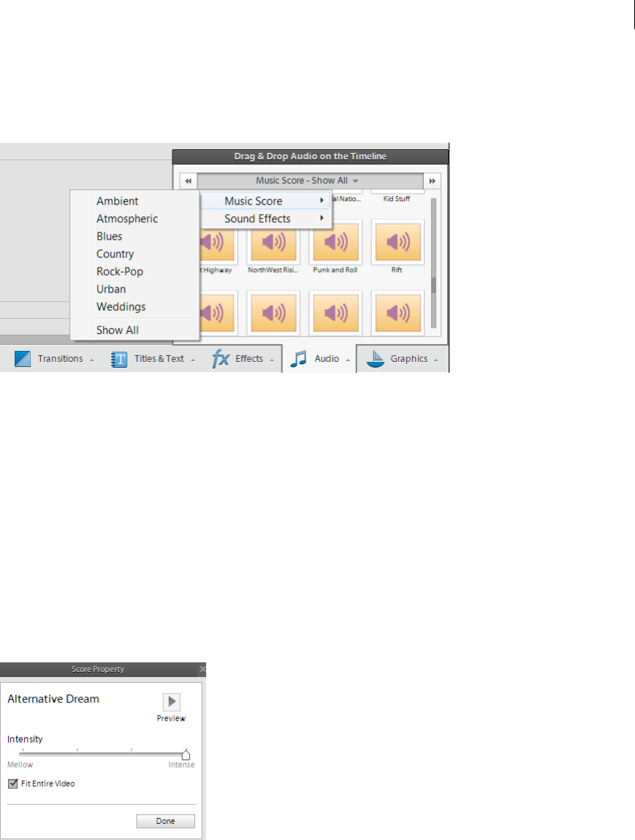The height and width of the screenshot is (840, 635).
Task: Click the Transitions blue square icon
Action: pyautogui.click(x=23, y=359)
